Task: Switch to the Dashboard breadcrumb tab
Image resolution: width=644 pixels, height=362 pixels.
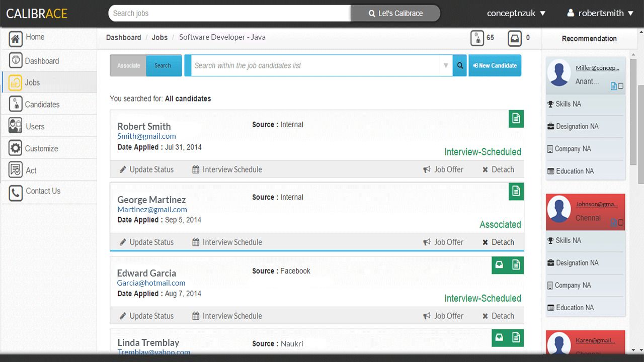Action: coord(124,37)
